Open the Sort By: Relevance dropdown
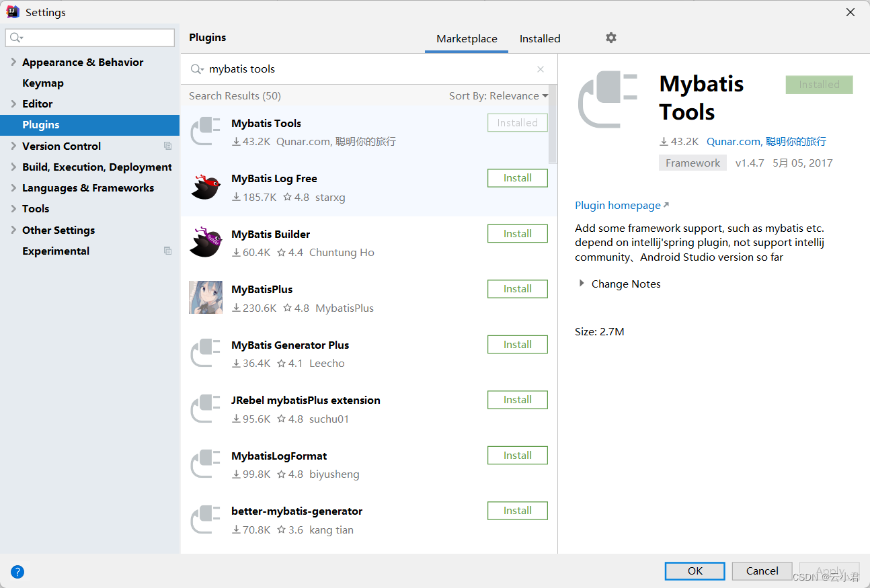 (498, 96)
